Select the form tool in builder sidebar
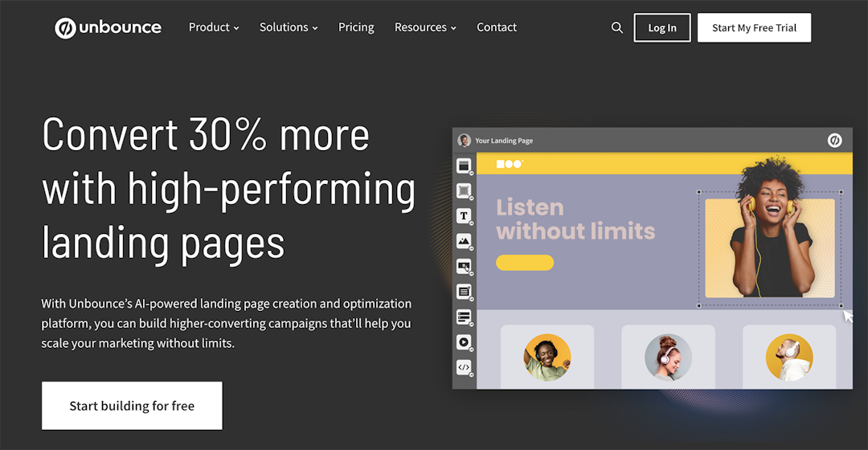Viewport: 868px width, 450px height. coord(464,291)
